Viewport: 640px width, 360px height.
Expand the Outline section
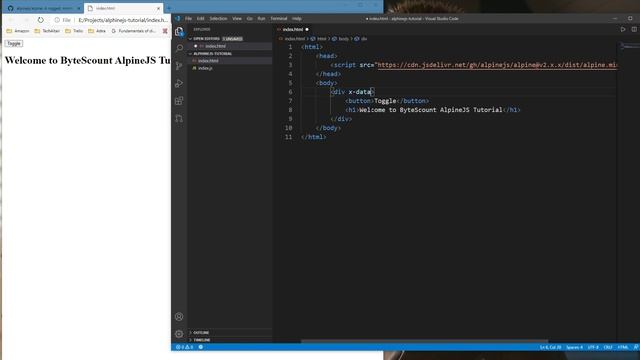click(229, 332)
